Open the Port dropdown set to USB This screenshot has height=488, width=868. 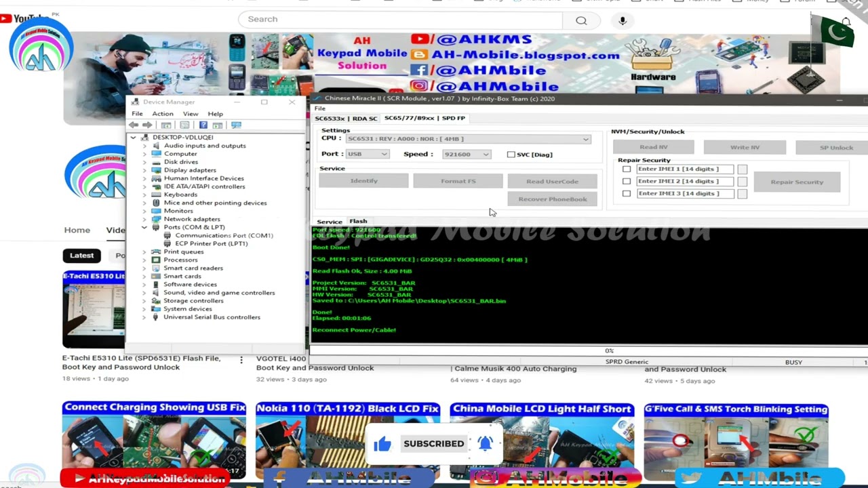click(x=368, y=155)
